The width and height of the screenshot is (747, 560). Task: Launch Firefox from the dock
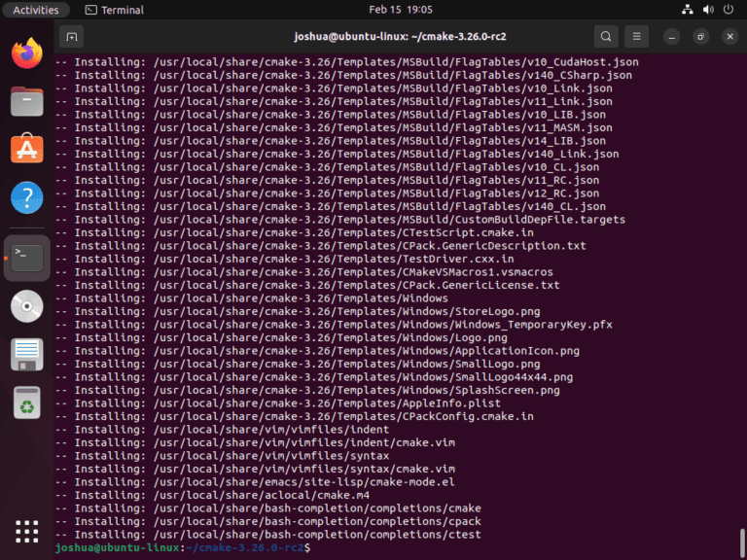[26, 52]
